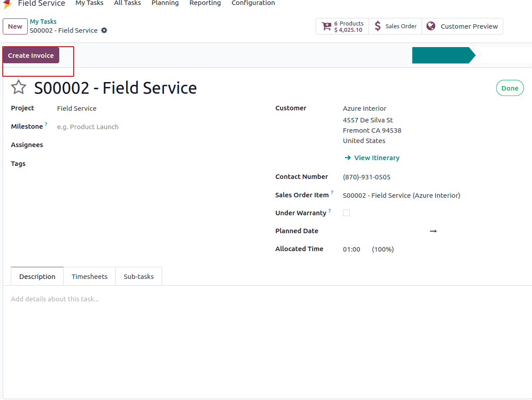Go back to My Tasks breadcrumb
Screen dimensions: 532x400
43,22
